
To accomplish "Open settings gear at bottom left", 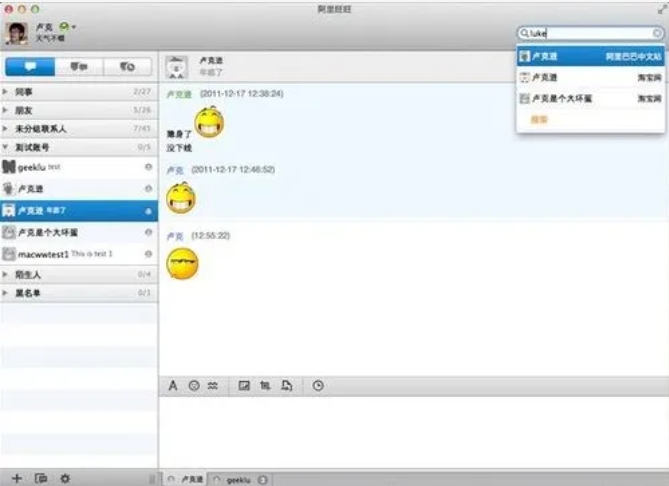I will point(65,478).
